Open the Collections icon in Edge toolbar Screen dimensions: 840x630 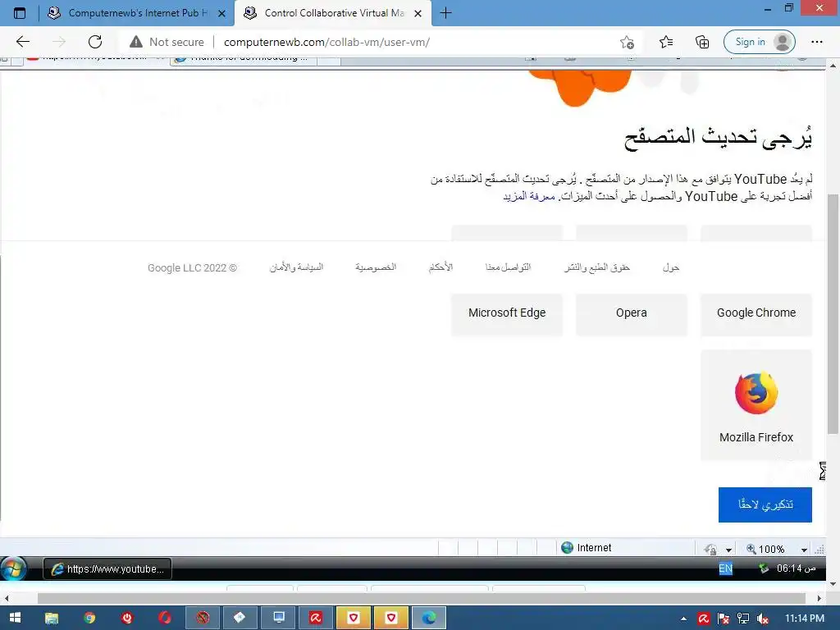(702, 42)
